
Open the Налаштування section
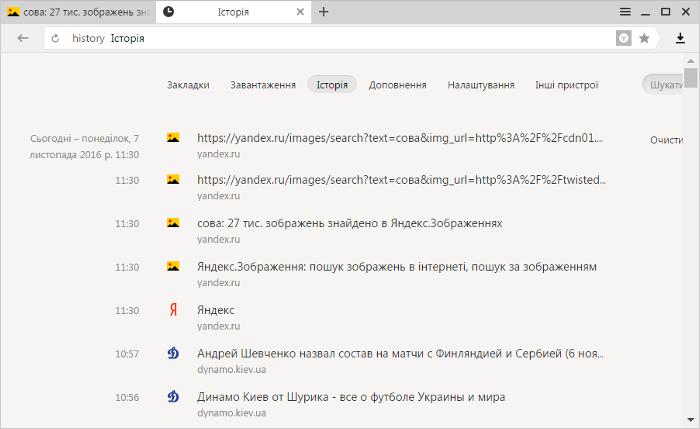(x=481, y=85)
